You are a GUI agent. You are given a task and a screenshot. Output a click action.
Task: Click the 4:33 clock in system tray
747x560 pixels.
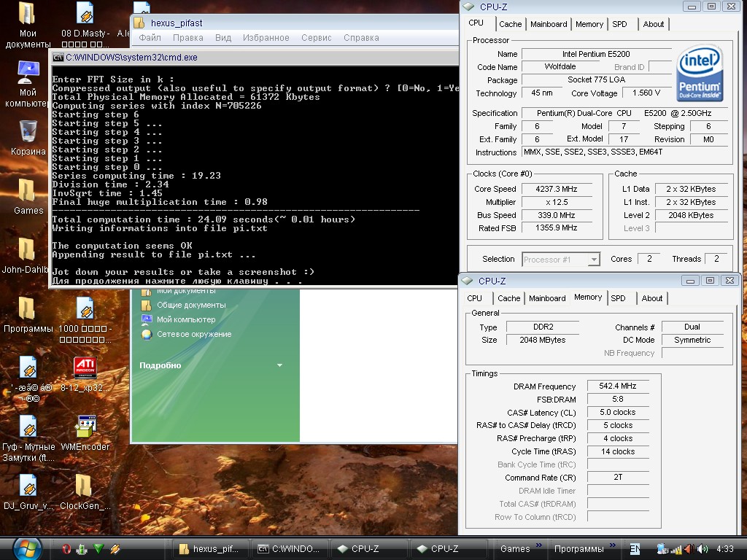pos(724,549)
